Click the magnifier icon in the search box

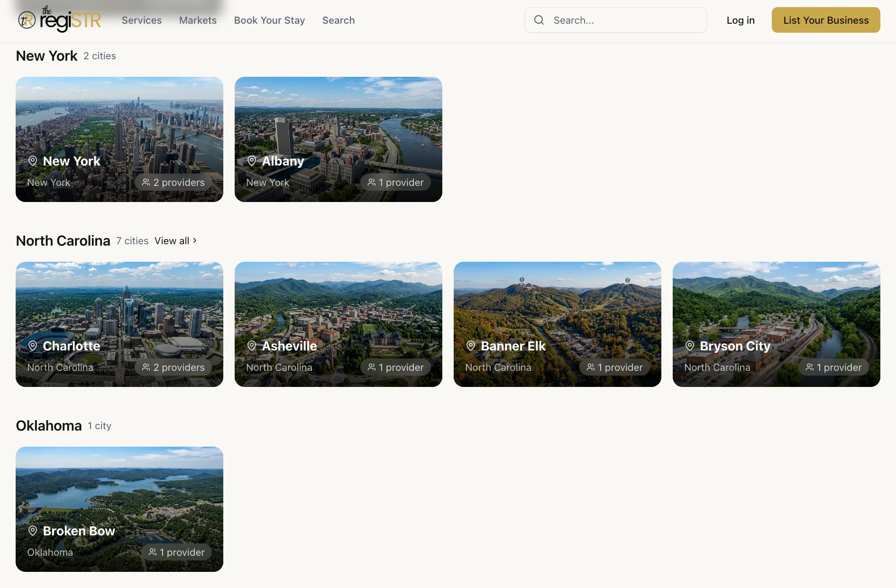[539, 20]
